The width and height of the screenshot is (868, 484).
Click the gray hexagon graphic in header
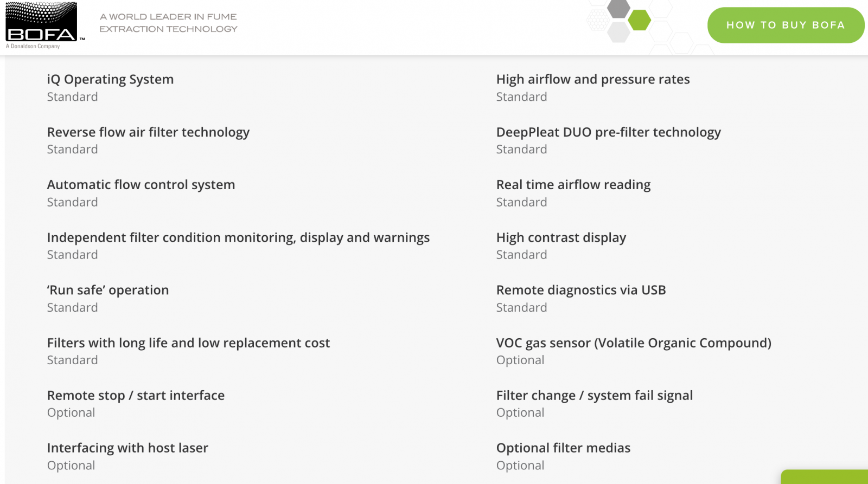coord(618,8)
